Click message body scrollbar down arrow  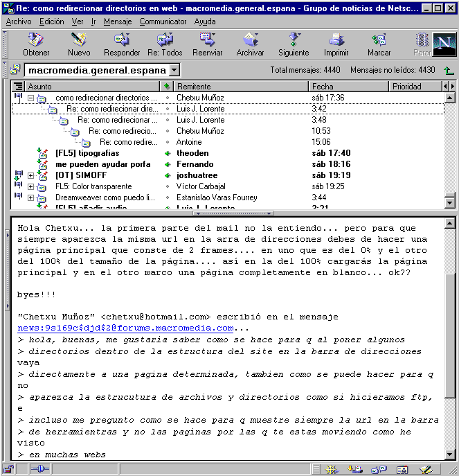[449, 455]
